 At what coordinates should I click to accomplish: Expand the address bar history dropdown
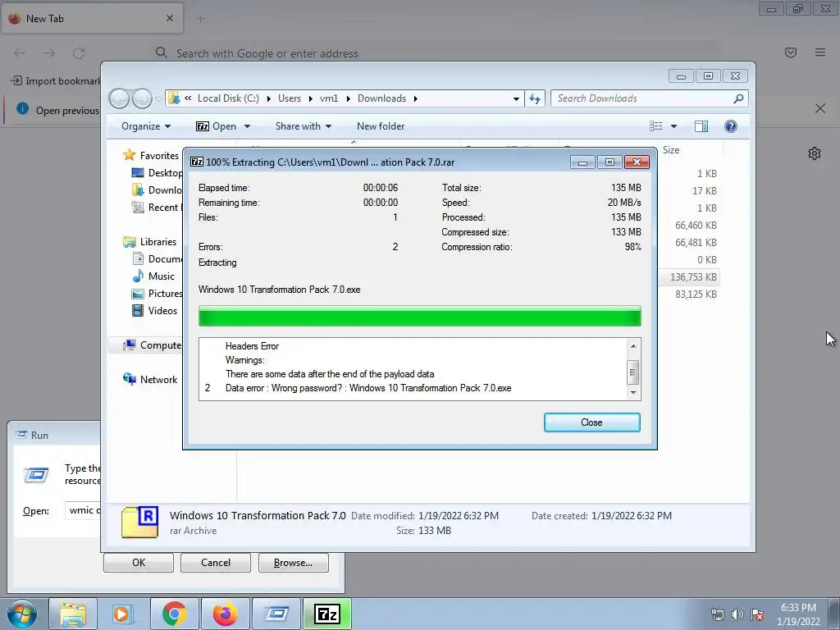(516, 98)
